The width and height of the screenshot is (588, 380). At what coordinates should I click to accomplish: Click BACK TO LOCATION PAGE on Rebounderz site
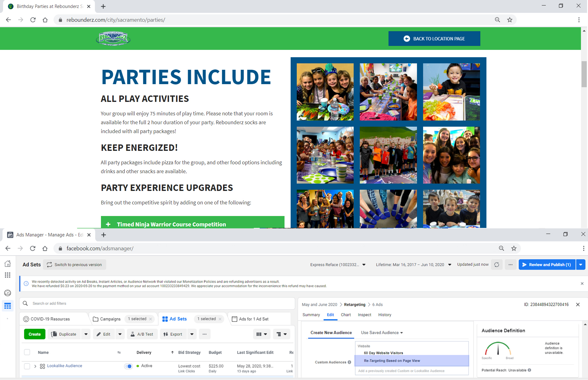[434, 39]
